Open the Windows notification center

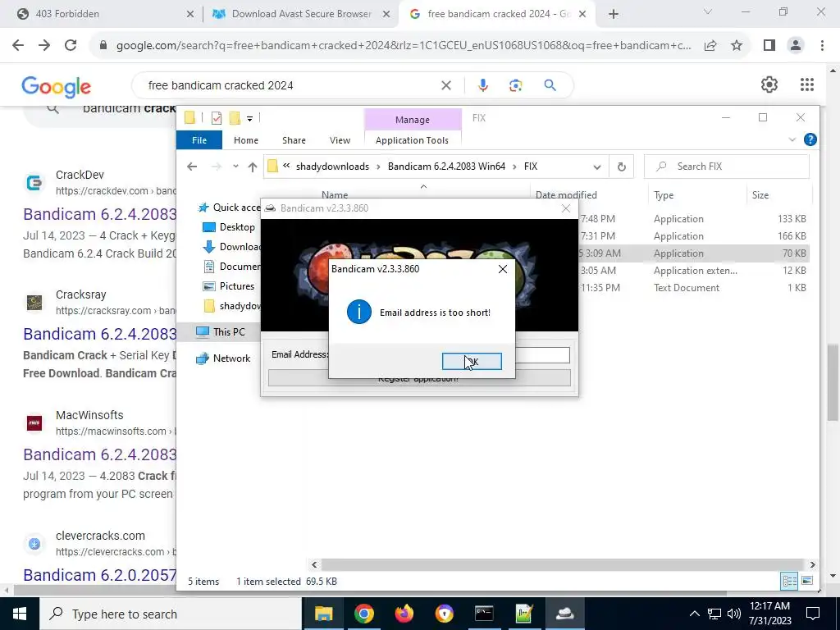pyautogui.click(x=813, y=614)
